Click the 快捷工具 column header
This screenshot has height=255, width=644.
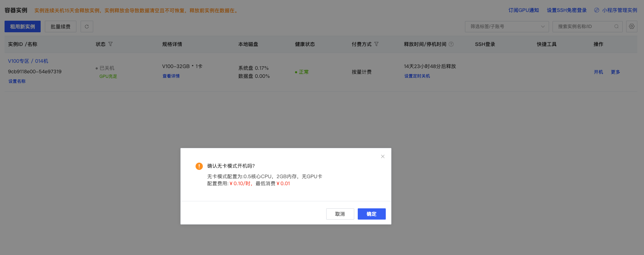pos(547,44)
